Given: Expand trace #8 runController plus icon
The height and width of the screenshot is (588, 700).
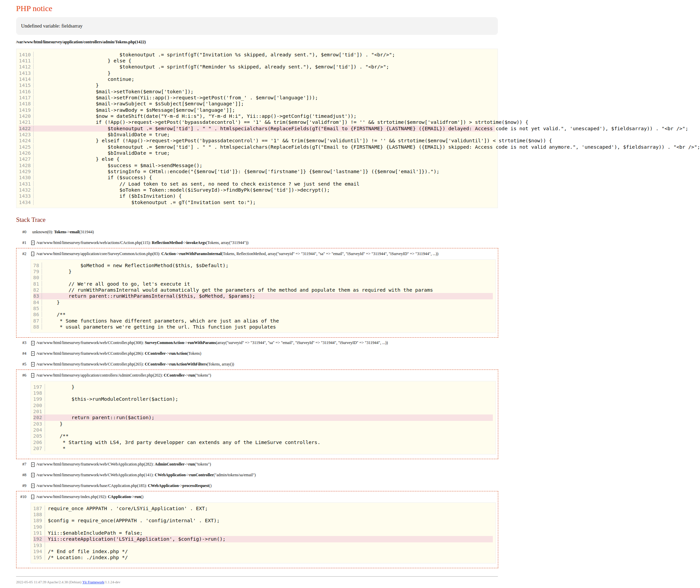Looking at the screenshot, I should (33, 475).
